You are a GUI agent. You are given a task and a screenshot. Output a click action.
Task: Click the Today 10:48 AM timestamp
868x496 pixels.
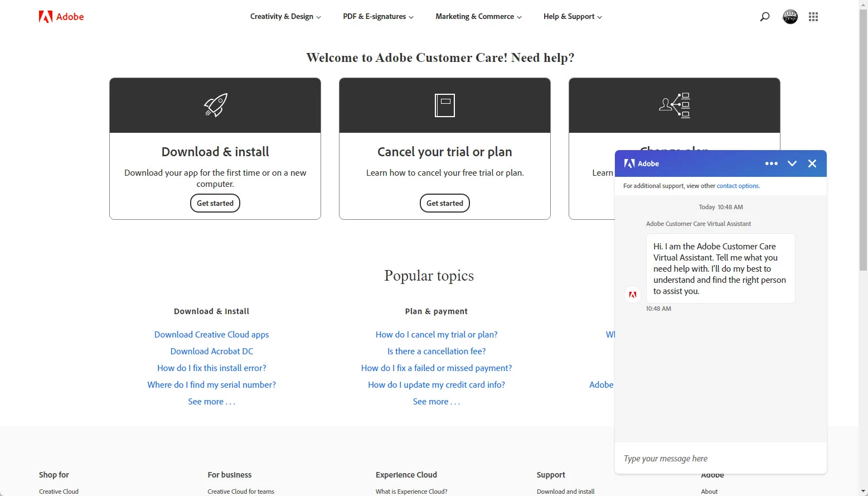point(721,207)
